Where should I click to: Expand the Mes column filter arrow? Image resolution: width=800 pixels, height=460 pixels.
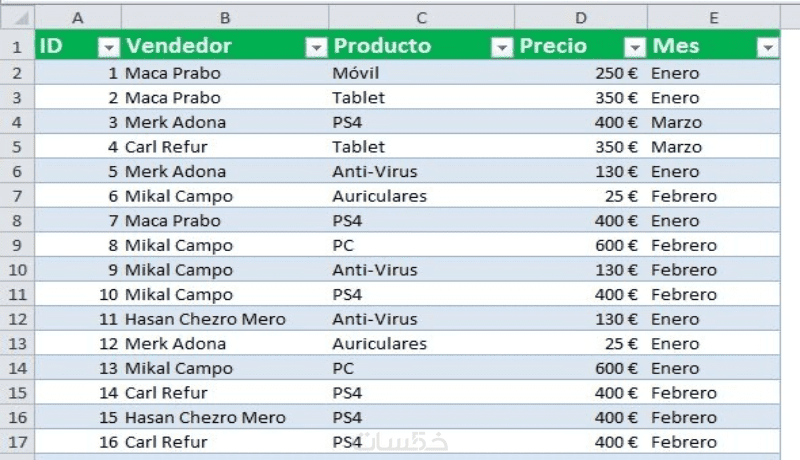767,47
